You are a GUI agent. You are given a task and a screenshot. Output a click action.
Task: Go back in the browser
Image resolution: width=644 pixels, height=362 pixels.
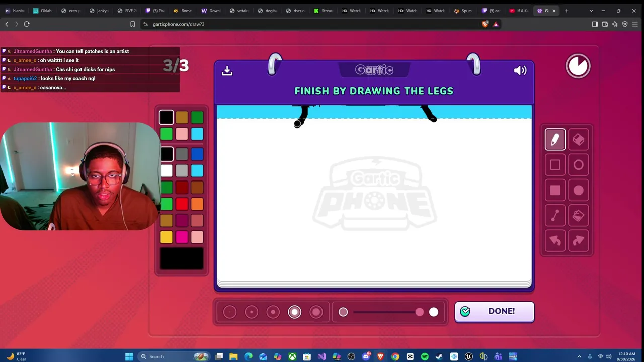click(7, 24)
